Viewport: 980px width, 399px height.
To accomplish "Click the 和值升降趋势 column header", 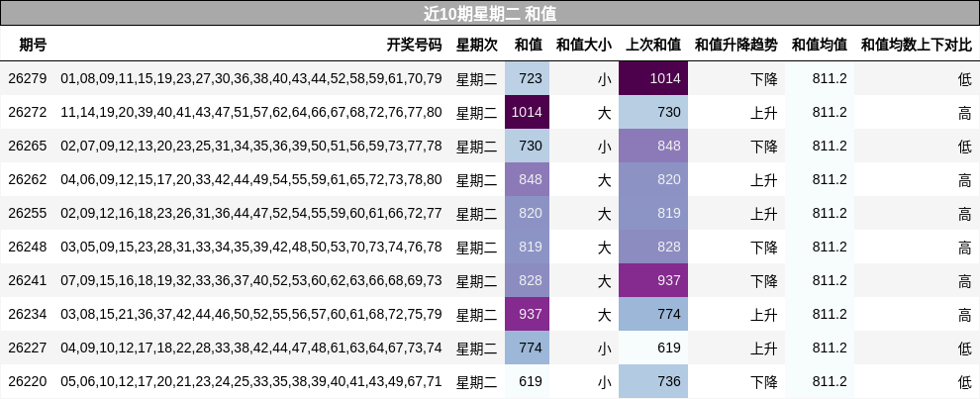I will (x=736, y=45).
